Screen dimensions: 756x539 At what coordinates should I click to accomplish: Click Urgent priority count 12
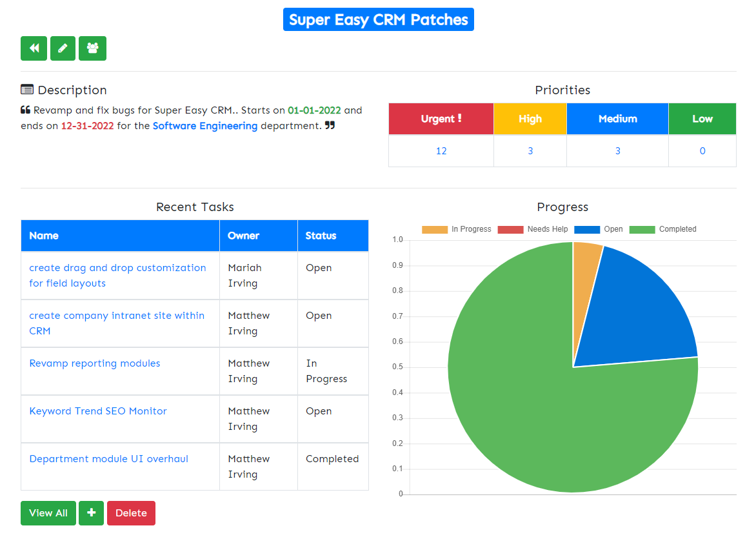tap(441, 151)
